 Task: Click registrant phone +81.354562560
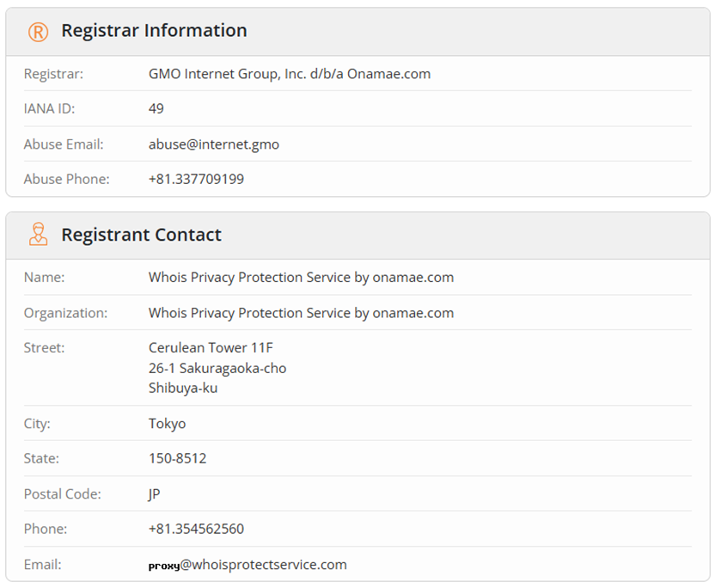tap(196, 529)
